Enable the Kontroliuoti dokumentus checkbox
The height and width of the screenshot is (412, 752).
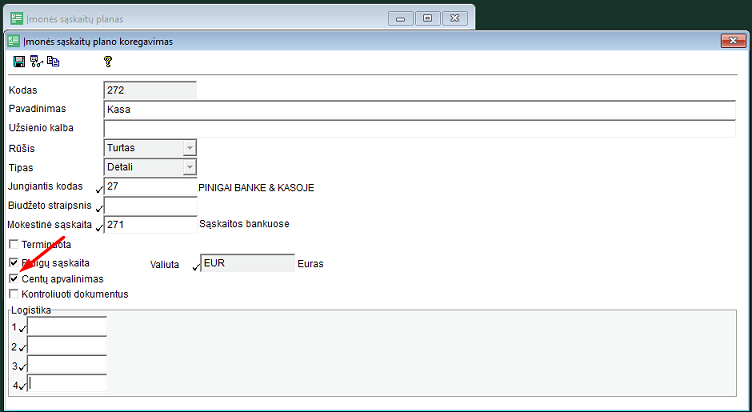click(x=14, y=294)
